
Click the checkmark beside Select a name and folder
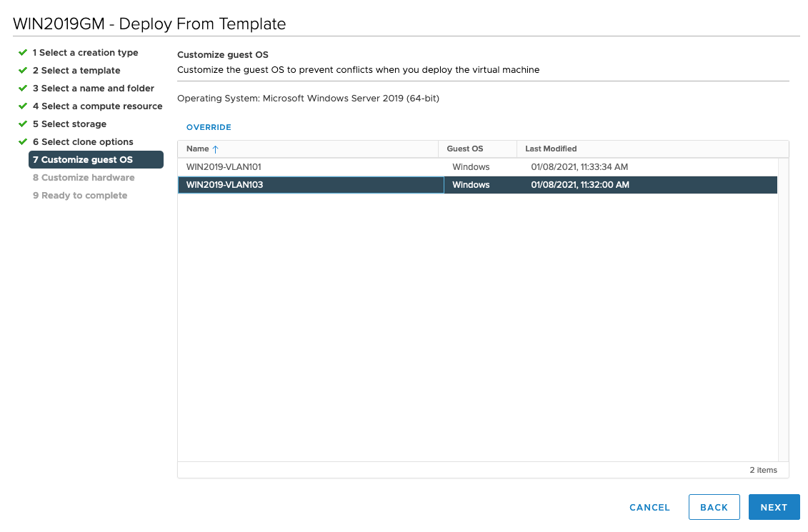coord(23,89)
